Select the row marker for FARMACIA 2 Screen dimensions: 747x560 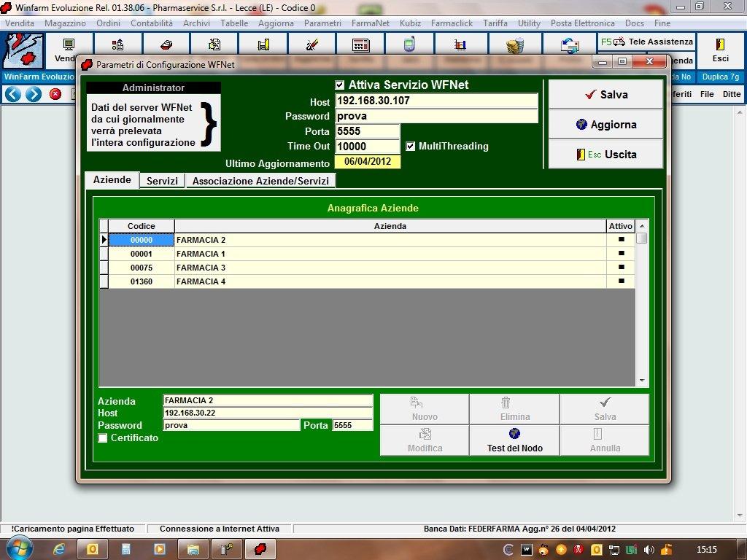click(x=104, y=240)
